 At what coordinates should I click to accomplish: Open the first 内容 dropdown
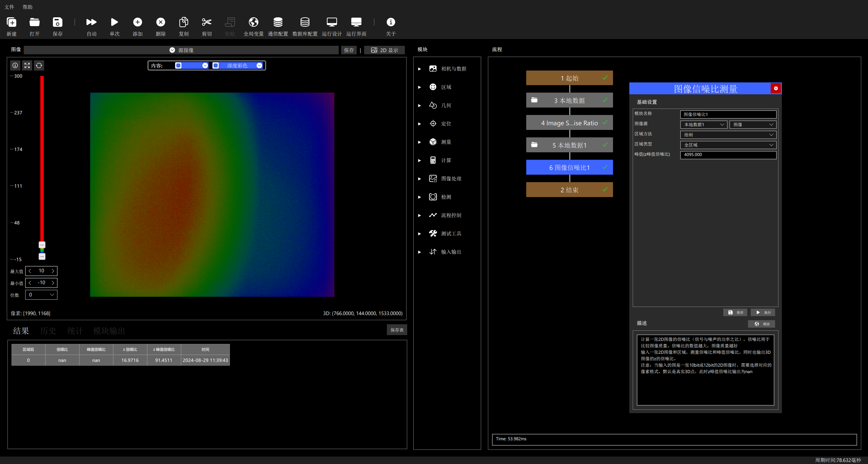point(192,65)
